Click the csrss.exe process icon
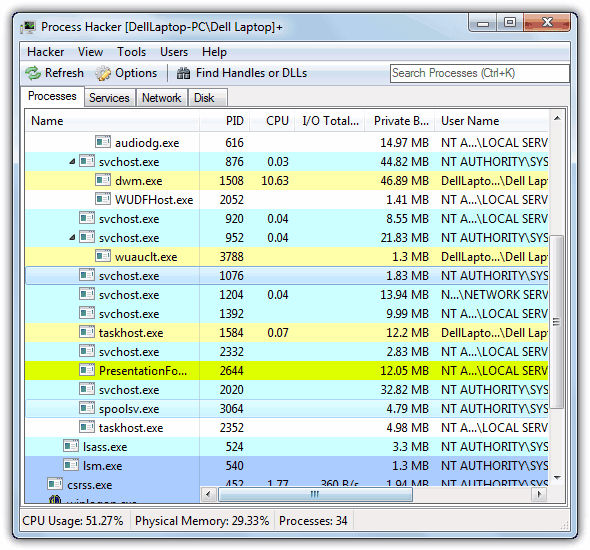 [55, 484]
